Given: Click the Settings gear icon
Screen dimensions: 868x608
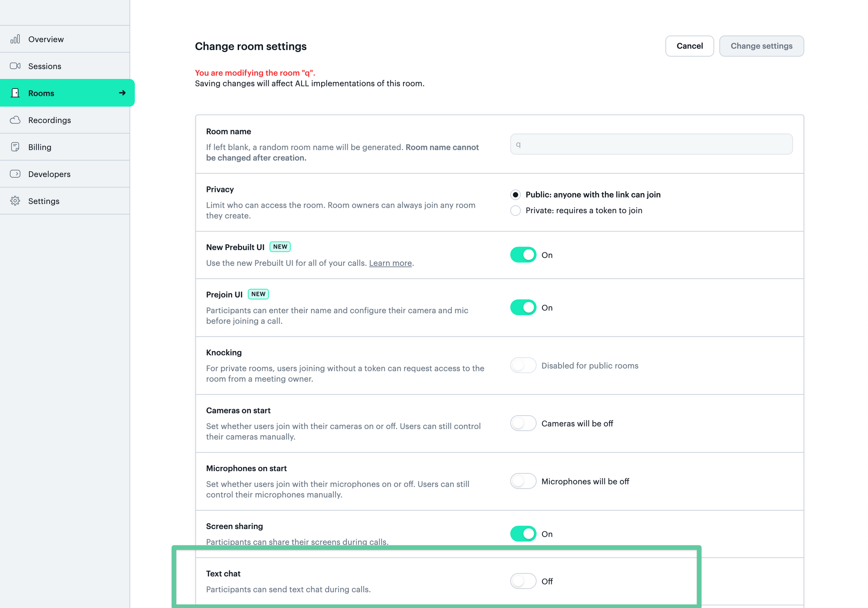Looking at the screenshot, I should [15, 201].
